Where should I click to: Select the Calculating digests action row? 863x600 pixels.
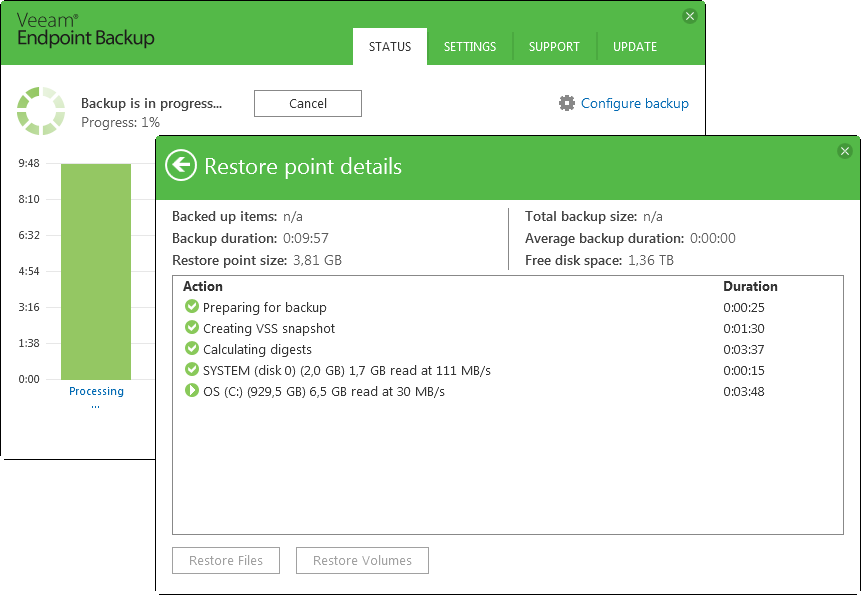pyautogui.click(x=508, y=349)
